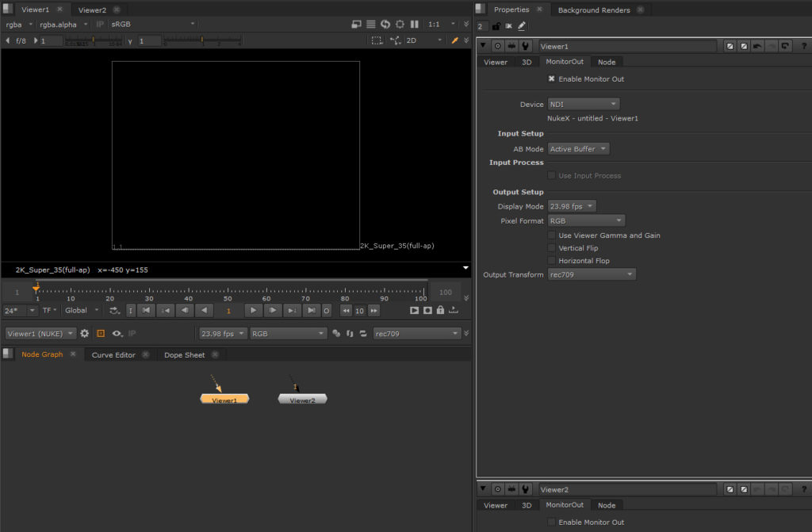Click the lock frame range padlock icon
Screen dimensions: 812x532
click(x=440, y=311)
